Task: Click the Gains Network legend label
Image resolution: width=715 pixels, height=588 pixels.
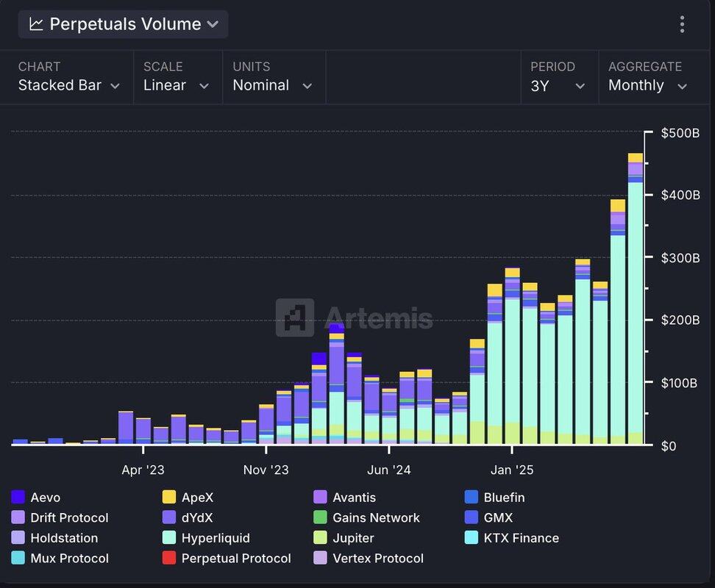Action: (376, 518)
